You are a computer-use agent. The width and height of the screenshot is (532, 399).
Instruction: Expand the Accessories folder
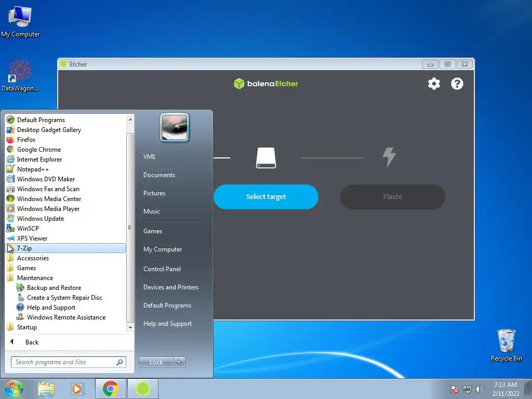[66, 258]
